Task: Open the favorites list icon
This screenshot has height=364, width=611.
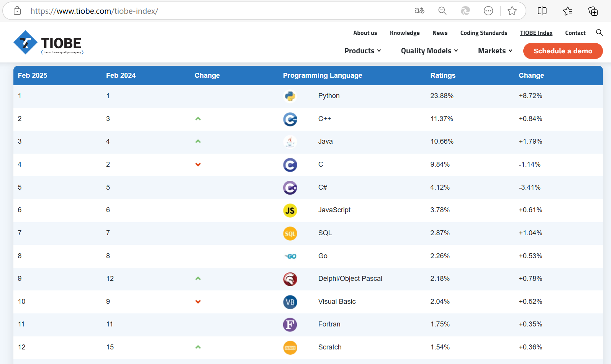Action: (x=568, y=11)
